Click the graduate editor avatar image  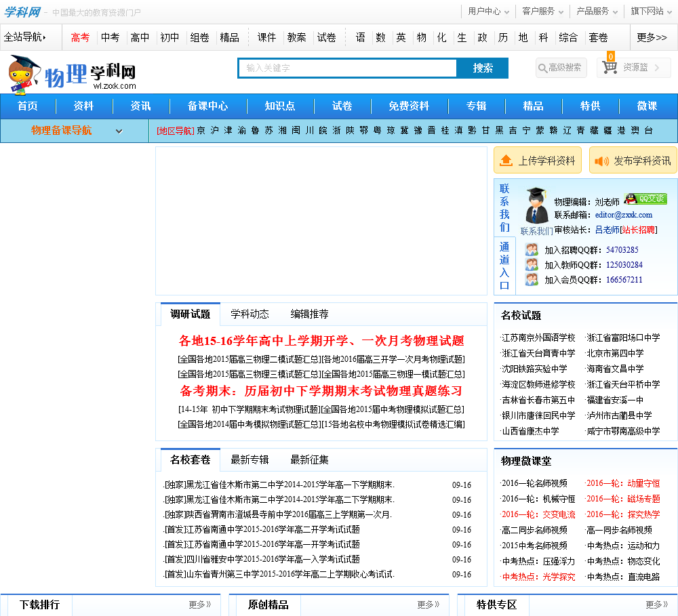[x=536, y=206]
